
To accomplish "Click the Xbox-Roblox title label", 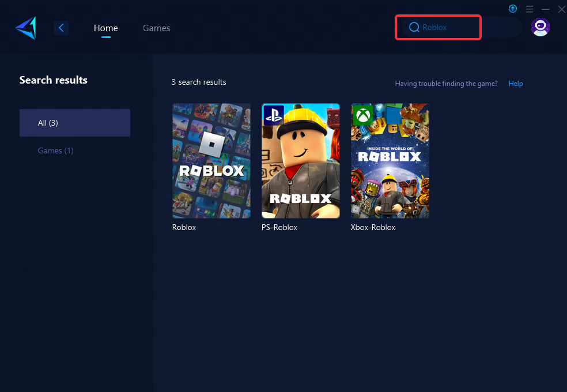I will click(x=373, y=227).
